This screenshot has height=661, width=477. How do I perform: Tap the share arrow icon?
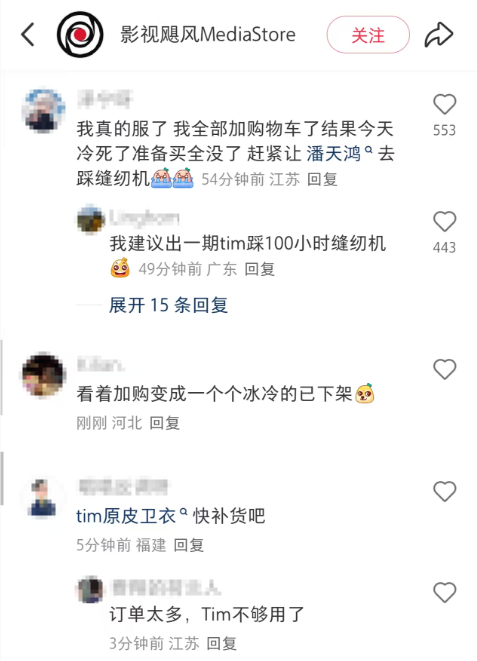tap(439, 35)
